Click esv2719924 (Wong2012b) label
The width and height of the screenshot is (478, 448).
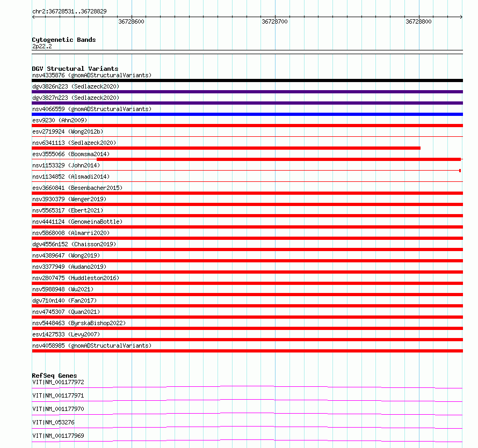(68, 131)
